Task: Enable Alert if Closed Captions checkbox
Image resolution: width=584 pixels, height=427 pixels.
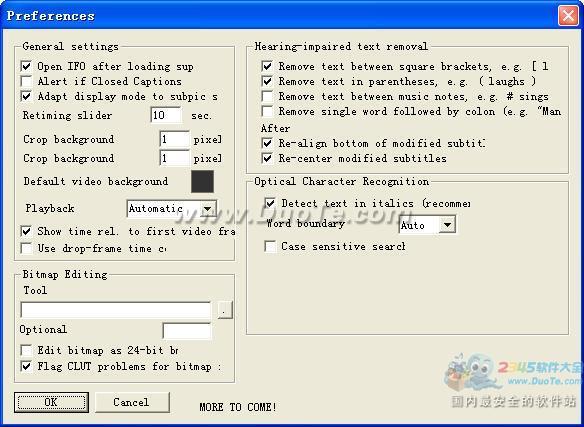Action: [26, 81]
